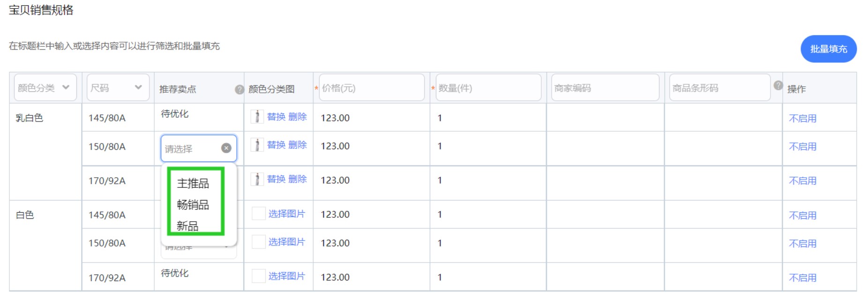This screenshot has width=868, height=298.
Task: Click empty image box in 白色 170/92A row
Action: click(259, 276)
